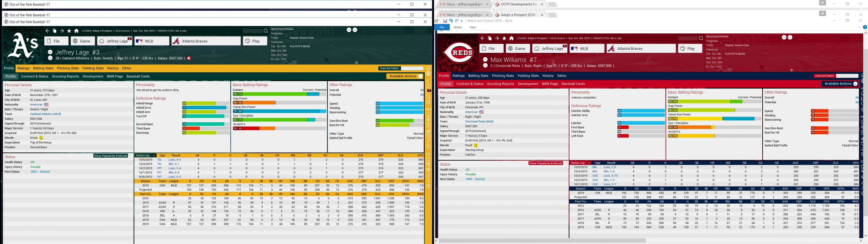The height and width of the screenshot is (244, 868).
Task: Click down chevron on Athletics Upcoming Schedule
Action: [355, 30]
